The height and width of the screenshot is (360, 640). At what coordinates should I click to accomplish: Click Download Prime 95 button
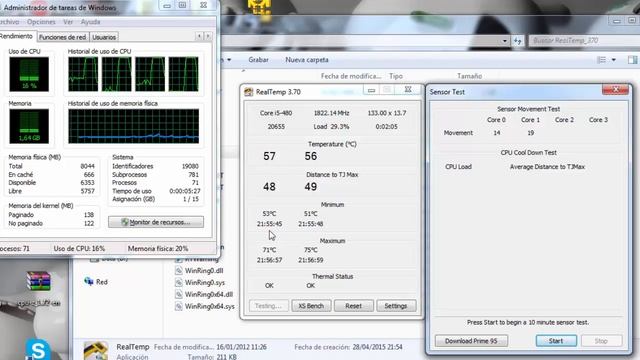(x=471, y=341)
